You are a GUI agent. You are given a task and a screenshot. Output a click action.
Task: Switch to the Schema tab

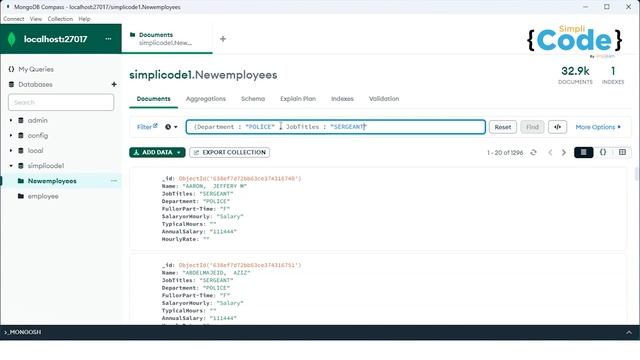click(x=253, y=99)
